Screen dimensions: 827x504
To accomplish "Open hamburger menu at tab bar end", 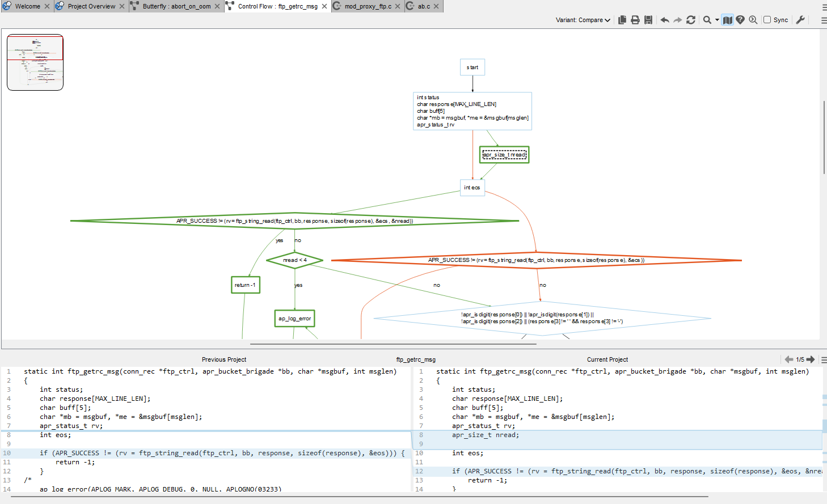I will 824,7.
